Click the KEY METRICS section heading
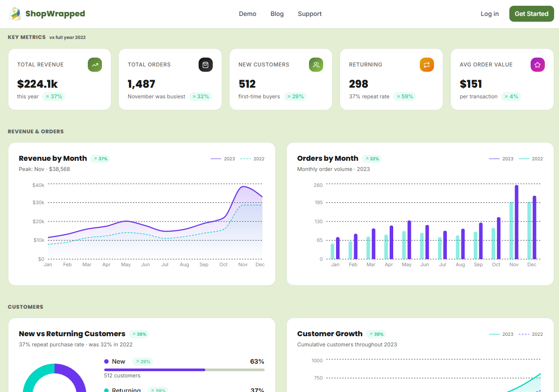 coord(27,37)
